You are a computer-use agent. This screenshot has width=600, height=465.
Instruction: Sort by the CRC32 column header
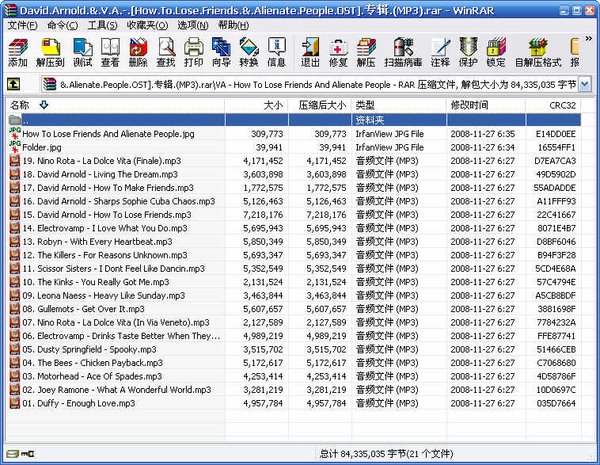pos(553,105)
